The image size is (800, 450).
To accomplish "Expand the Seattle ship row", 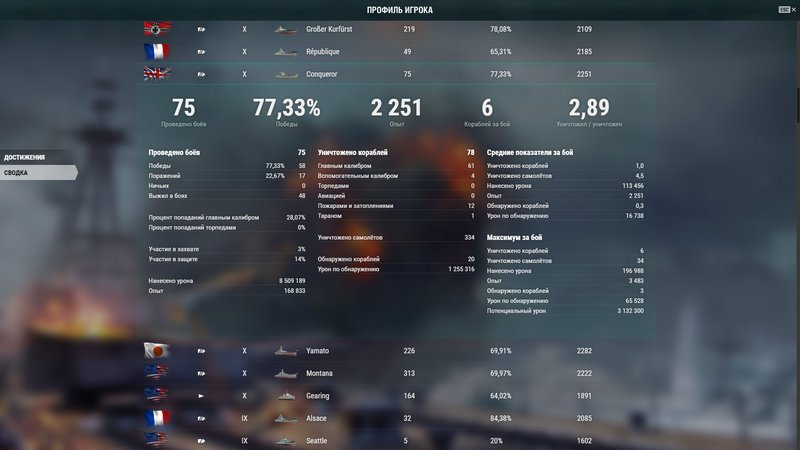I will [x=396, y=440].
